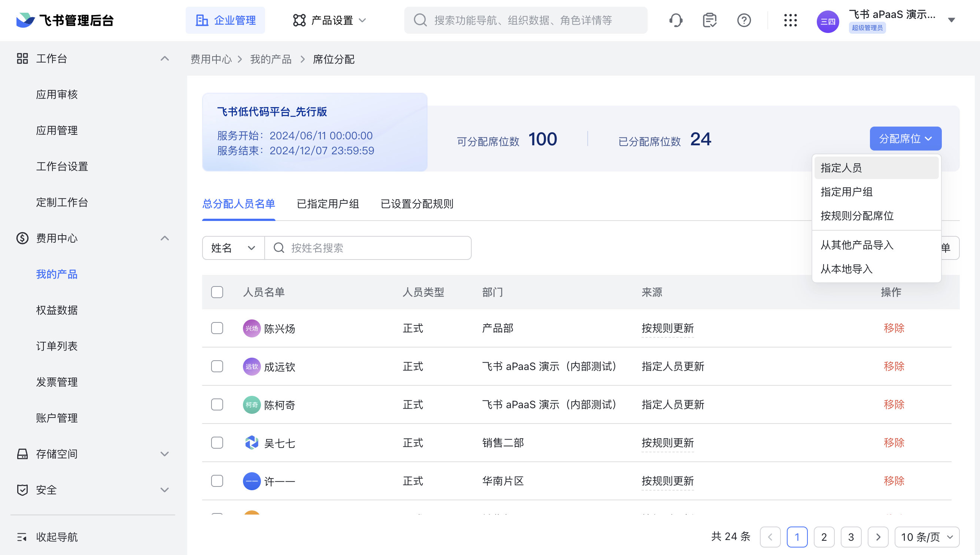Toggle the select-all checkbox in table header
This screenshot has height=555, width=980.
[x=217, y=292]
